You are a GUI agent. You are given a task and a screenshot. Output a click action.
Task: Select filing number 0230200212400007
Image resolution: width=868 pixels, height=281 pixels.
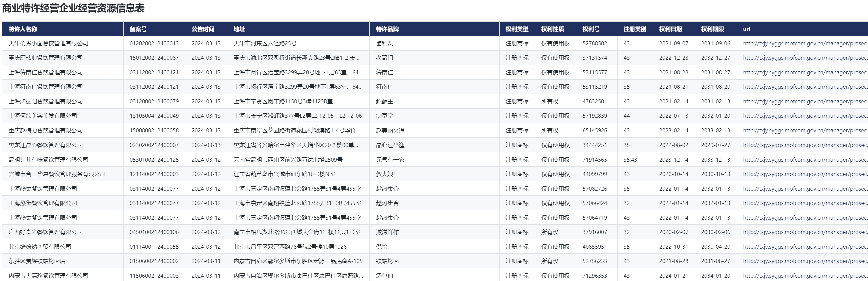click(154, 145)
